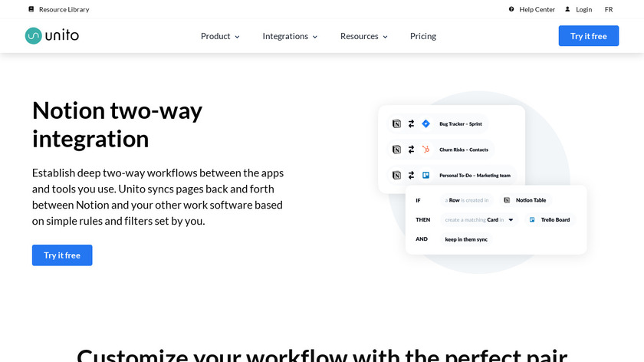Click the Notion icon beside Notion Table

point(507,200)
